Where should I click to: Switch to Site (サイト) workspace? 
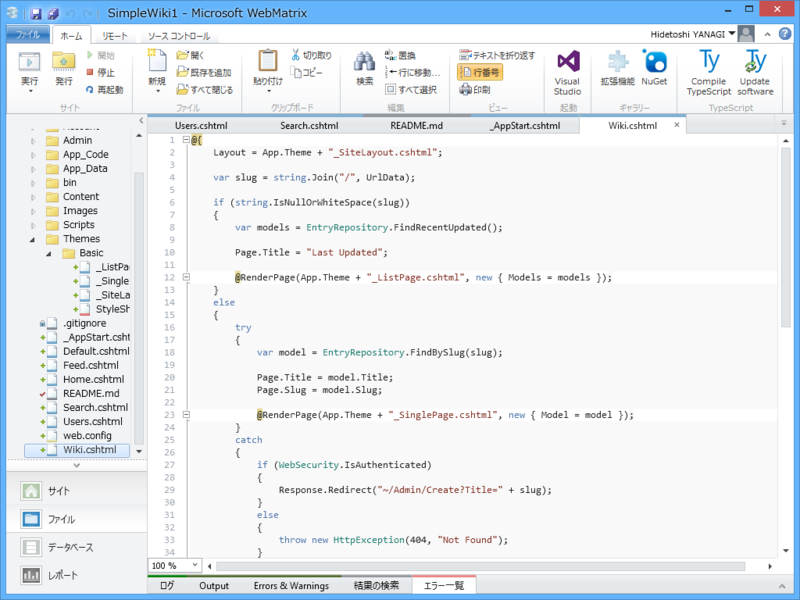click(x=77, y=491)
